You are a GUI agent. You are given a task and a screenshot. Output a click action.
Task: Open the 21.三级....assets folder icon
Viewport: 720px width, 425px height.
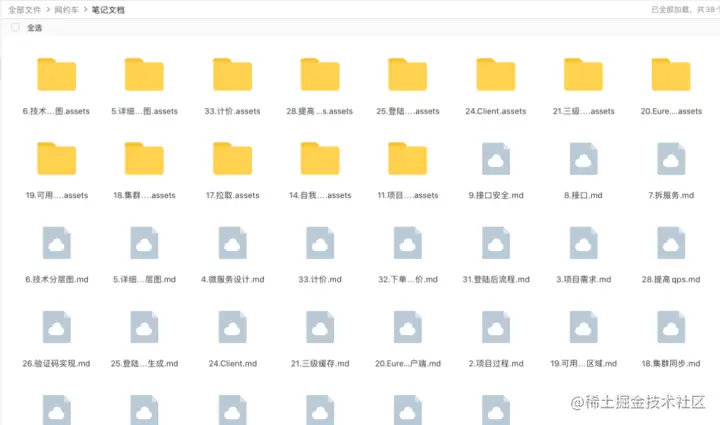tap(584, 74)
